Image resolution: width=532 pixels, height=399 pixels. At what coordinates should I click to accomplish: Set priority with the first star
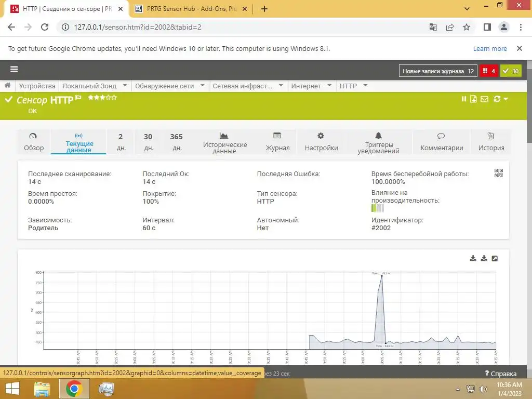90,97
